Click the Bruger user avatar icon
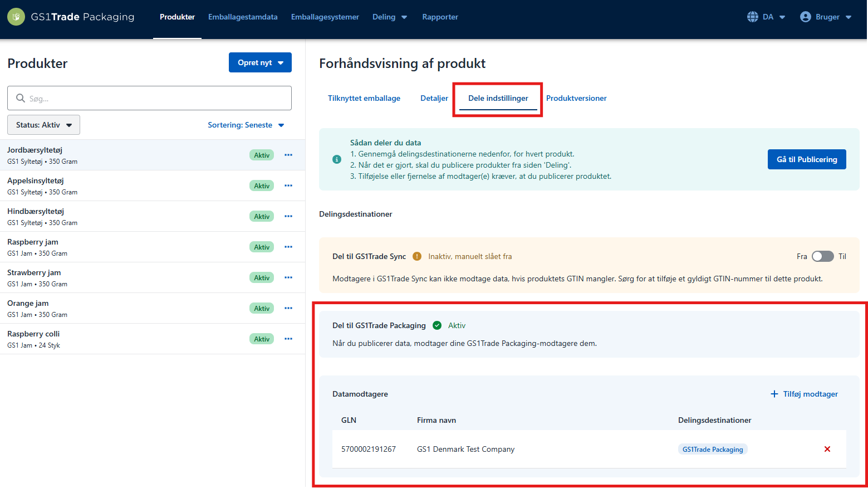868x488 pixels. (x=805, y=17)
